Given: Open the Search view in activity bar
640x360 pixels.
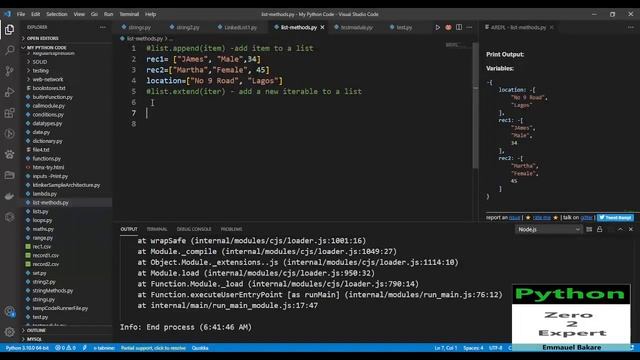Looking at the screenshot, I should click(x=9, y=50).
